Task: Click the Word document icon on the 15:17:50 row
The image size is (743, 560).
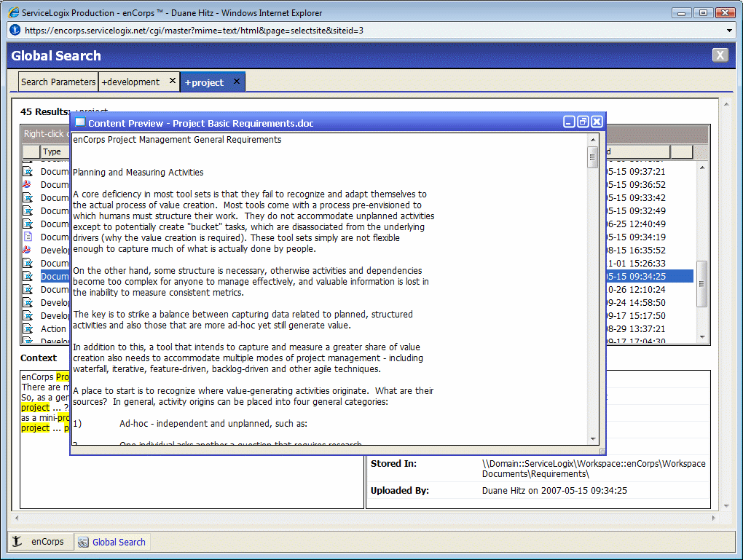Action: [28, 315]
